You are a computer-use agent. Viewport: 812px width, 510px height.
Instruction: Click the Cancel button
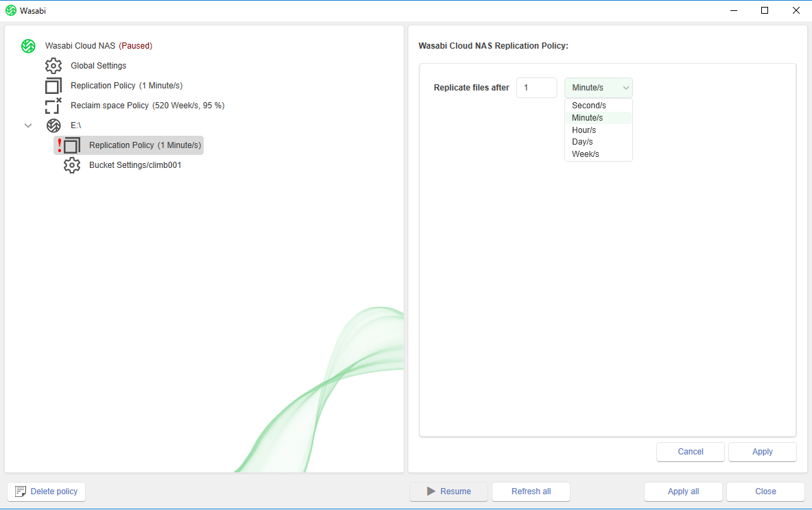(691, 452)
